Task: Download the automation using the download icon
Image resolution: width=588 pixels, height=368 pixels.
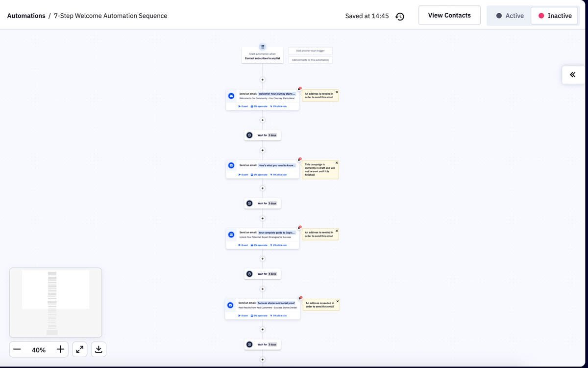Action: pyautogui.click(x=98, y=349)
